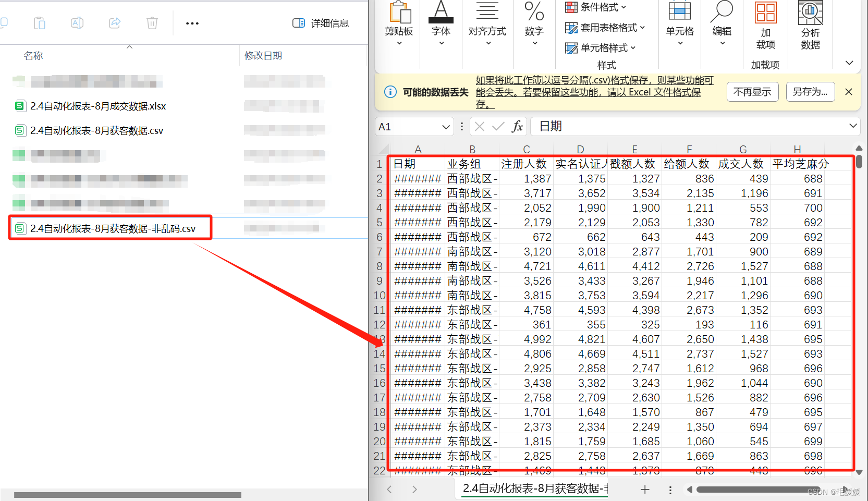Click the confirm checkmark in formula bar
Screen dimensions: 868x501
[498, 127]
